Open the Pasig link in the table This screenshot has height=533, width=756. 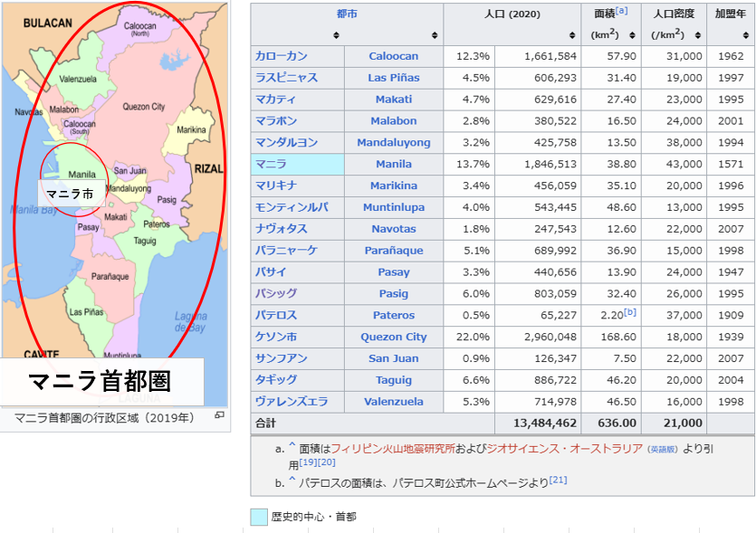point(394,293)
